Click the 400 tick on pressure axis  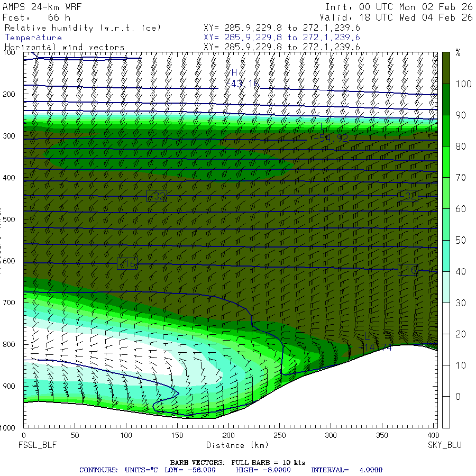9,178
